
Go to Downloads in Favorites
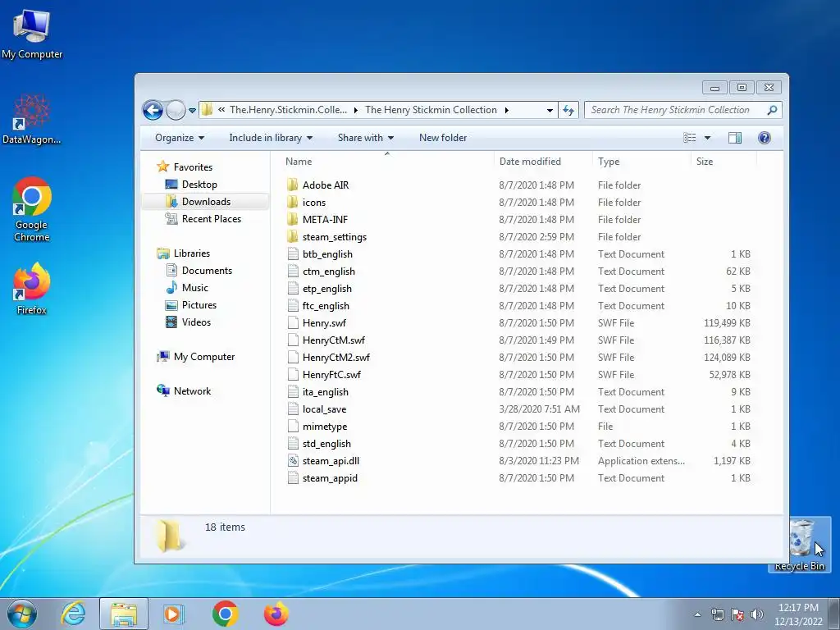tap(206, 202)
